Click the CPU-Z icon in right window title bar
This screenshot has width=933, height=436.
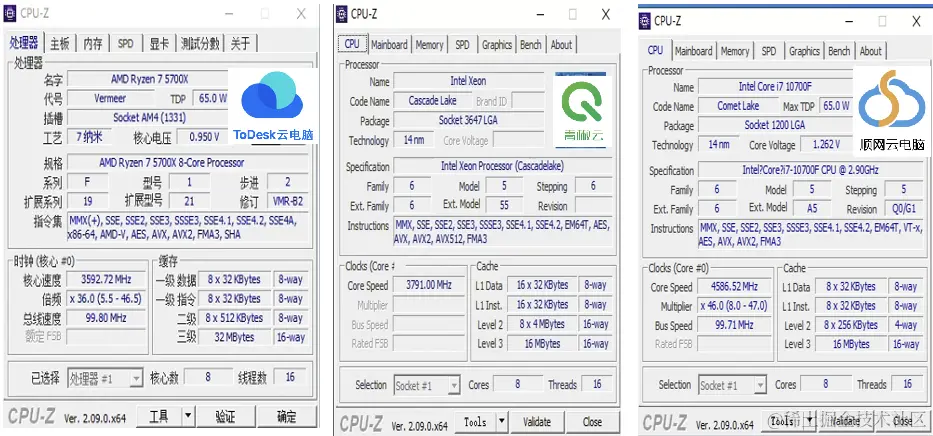tap(645, 21)
